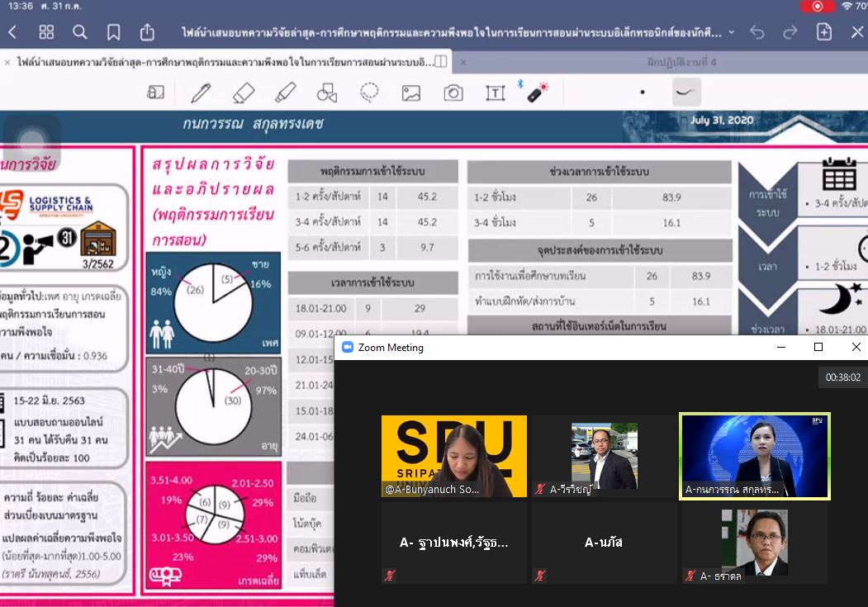Select the Highlighter tool

286,92
